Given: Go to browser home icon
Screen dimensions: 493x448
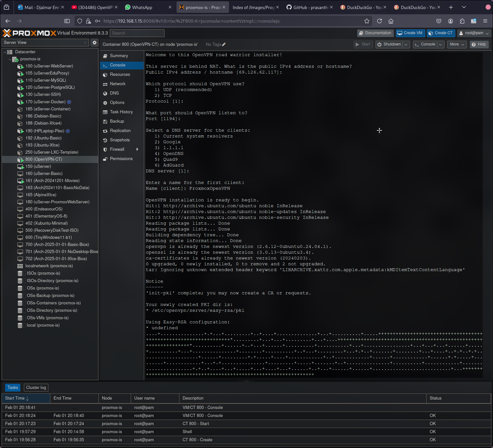Looking at the screenshot, I should pos(391,21).
